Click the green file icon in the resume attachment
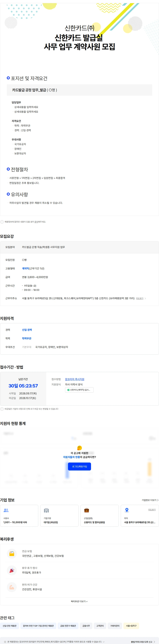The height and width of the screenshot is (644, 159). click(68, 390)
